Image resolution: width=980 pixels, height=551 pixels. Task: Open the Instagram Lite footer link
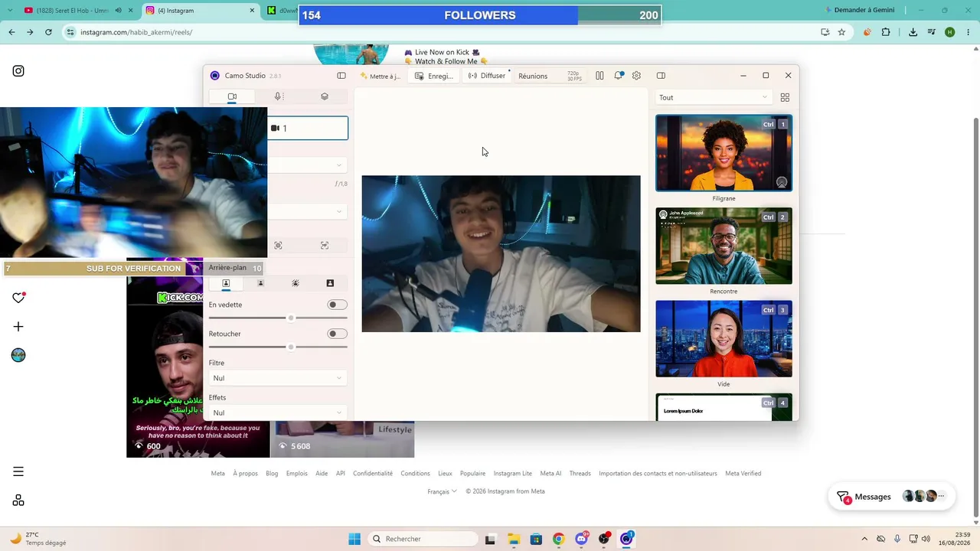tap(513, 474)
